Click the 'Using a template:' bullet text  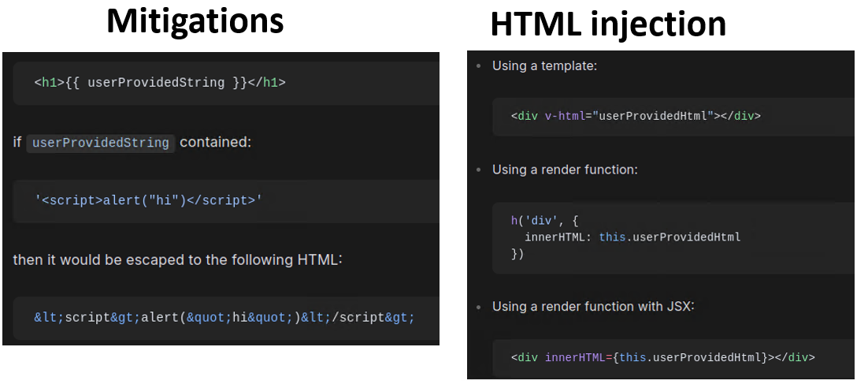click(x=545, y=66)
